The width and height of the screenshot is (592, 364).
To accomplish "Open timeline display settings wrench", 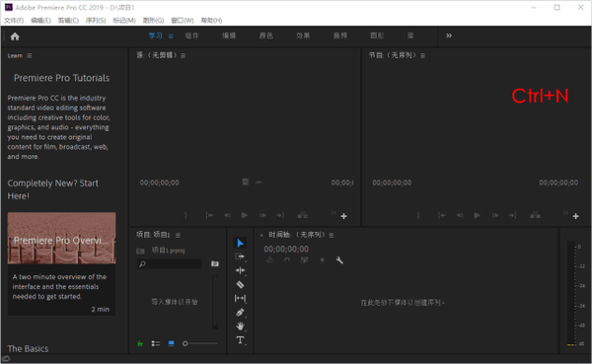I will [x=339, y=260].
